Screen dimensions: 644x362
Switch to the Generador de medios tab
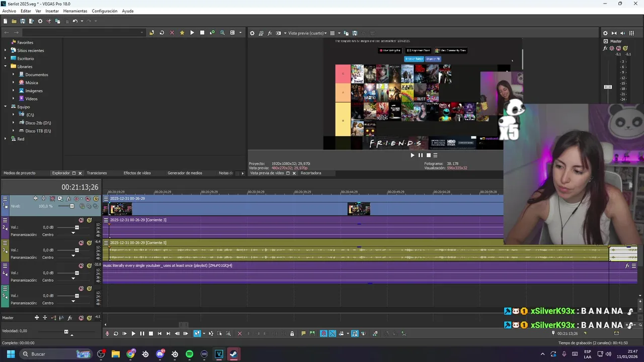(185, 173)
